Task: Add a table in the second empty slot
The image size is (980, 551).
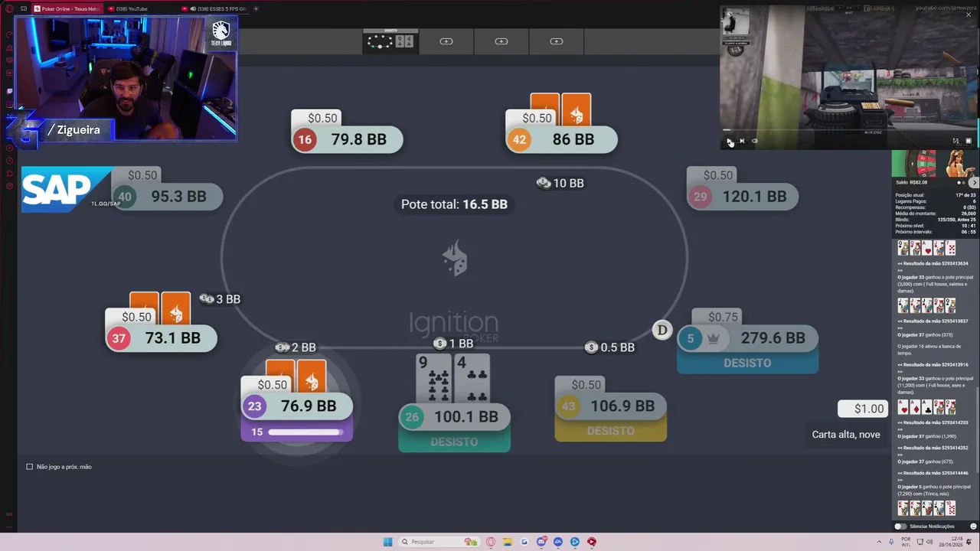Action: click(501, 41)
